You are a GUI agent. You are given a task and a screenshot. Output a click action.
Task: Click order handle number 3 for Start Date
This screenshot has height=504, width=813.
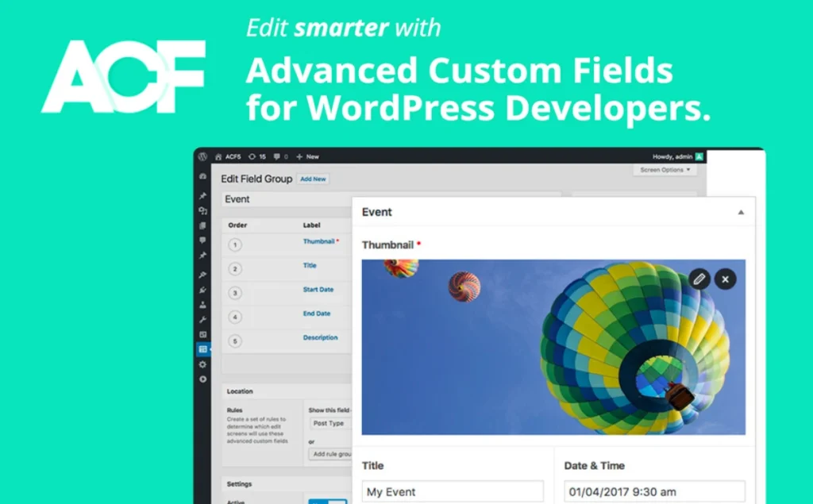[x=235, y=293]
